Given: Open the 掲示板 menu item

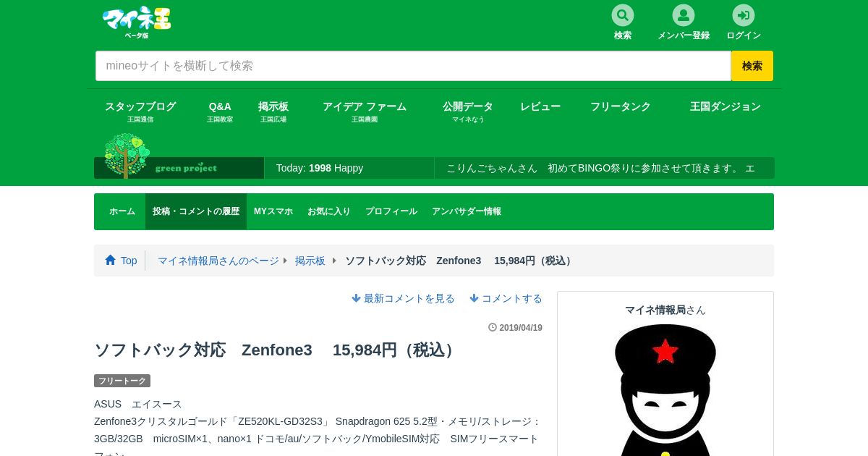Looking at the screenshot, I should pyautogui.click(x=273, y=111).
